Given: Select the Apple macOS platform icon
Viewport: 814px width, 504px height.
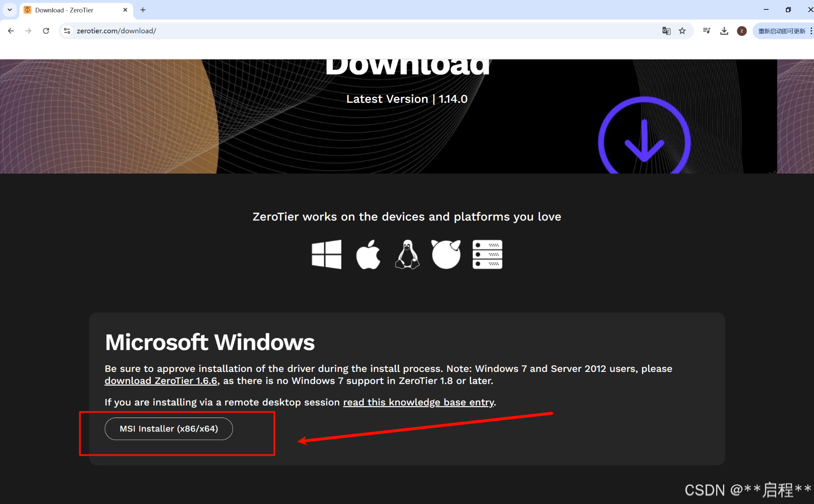Looking at the screenshot, I should (368, 254).
